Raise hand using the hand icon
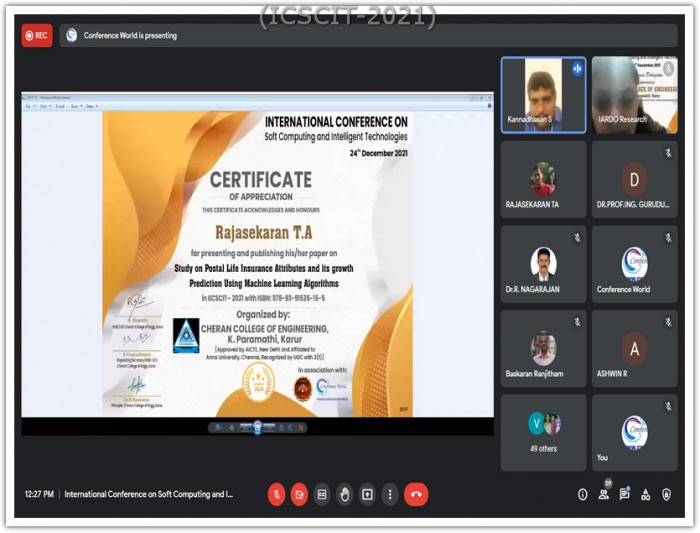The width and height of the screenshot is (700, 533). [345, 494]
